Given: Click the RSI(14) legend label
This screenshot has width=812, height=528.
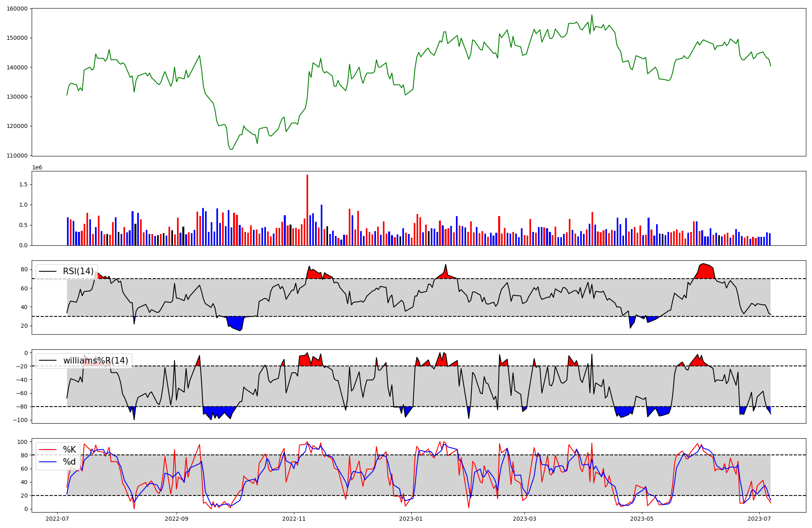Looking at the screenshot, I should [x=78, y=271].
